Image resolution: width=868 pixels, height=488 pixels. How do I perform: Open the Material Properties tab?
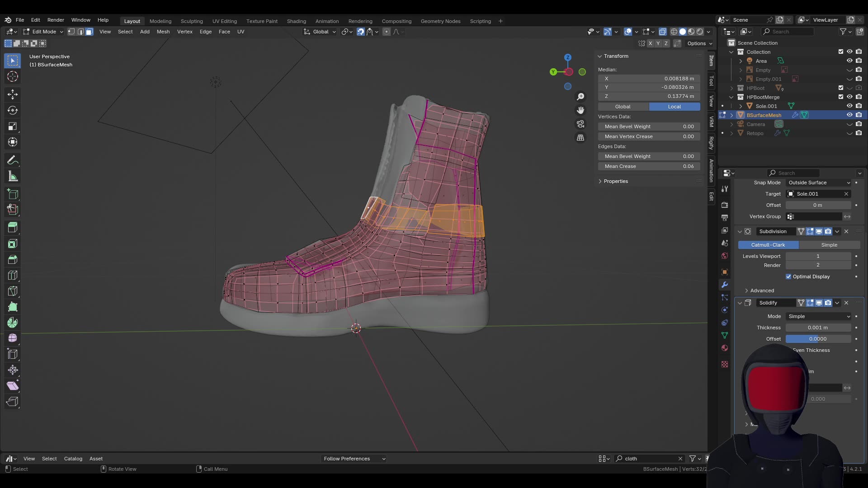(x=725, y=348)
